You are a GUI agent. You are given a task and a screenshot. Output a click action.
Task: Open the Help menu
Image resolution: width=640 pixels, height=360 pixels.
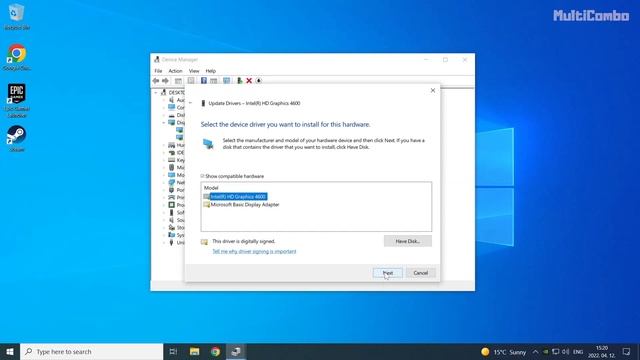pyautogui.click(x=211, y=71)
